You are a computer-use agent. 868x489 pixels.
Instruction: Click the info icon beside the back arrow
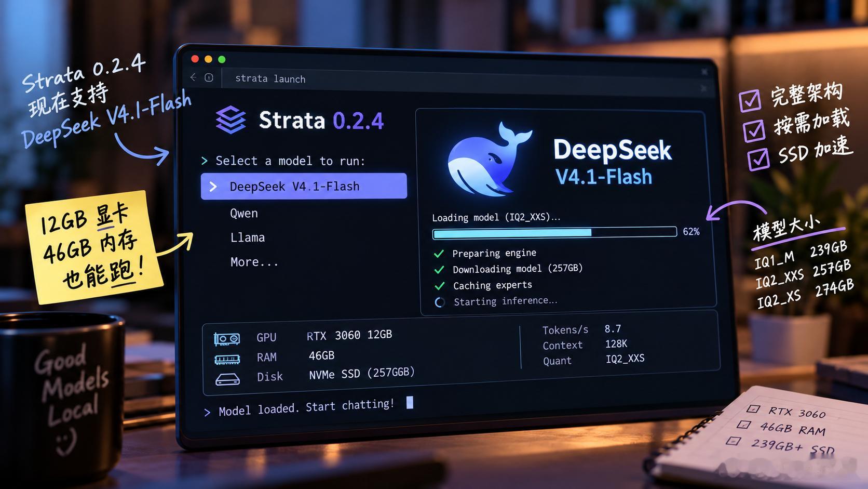click(x=209, y=77)
